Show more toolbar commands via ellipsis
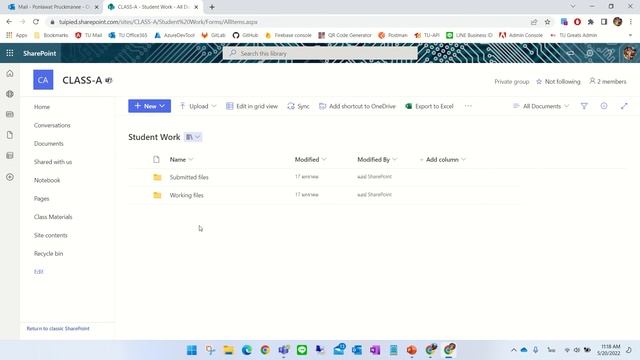Screen dimensions: 640x360 468,106
